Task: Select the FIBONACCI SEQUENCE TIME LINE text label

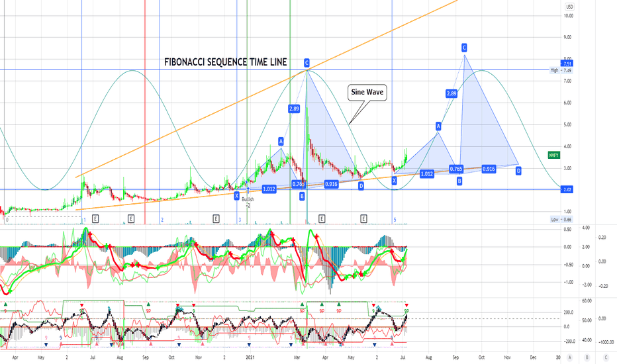Action: [226, 62]
